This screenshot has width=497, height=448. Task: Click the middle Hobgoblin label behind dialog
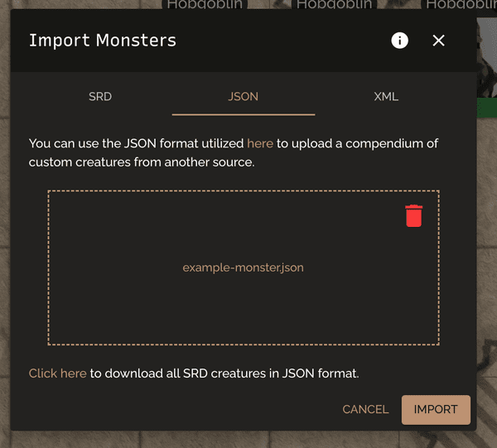tap(334, 5)
